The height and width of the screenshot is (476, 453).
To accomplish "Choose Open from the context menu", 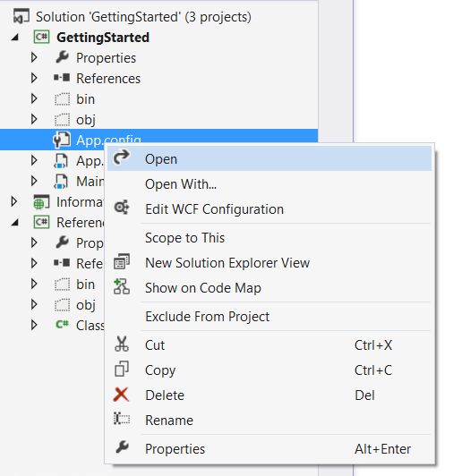I will tap(269, 158).
